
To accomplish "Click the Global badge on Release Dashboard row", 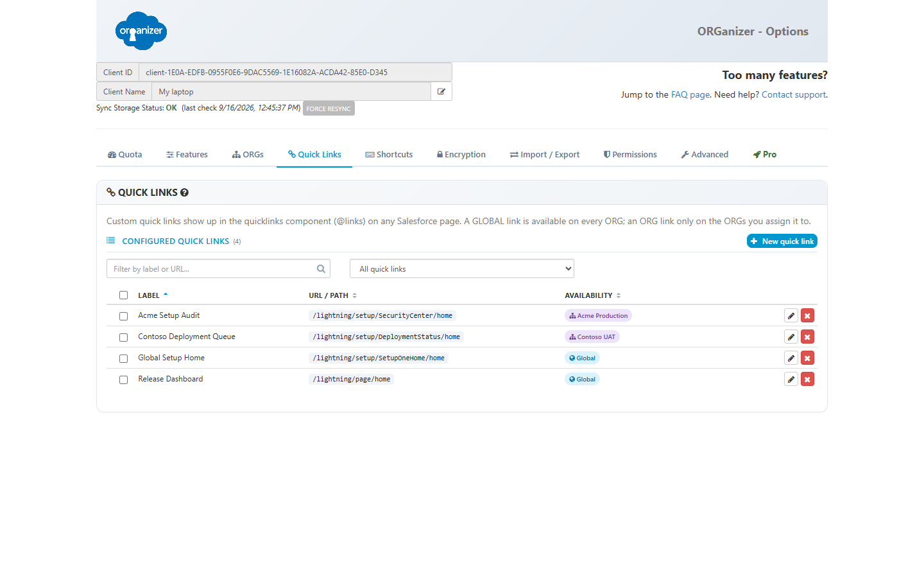I will pos(582,380).
